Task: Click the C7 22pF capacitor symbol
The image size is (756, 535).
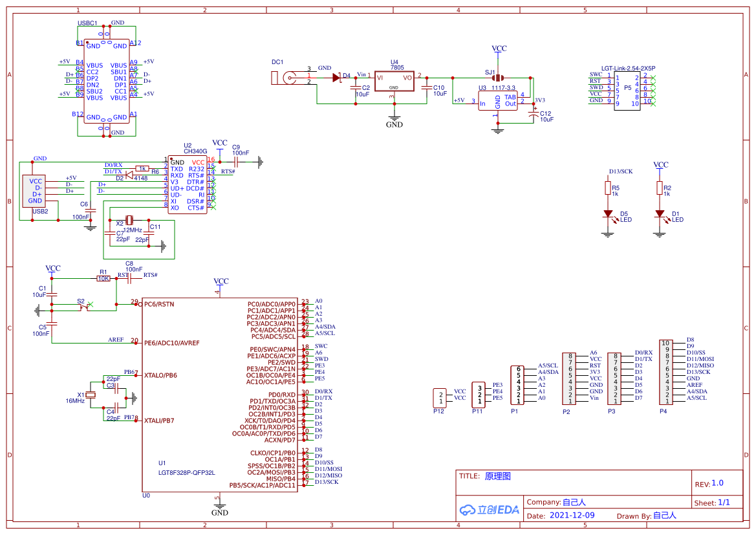Action: point(110,234)
